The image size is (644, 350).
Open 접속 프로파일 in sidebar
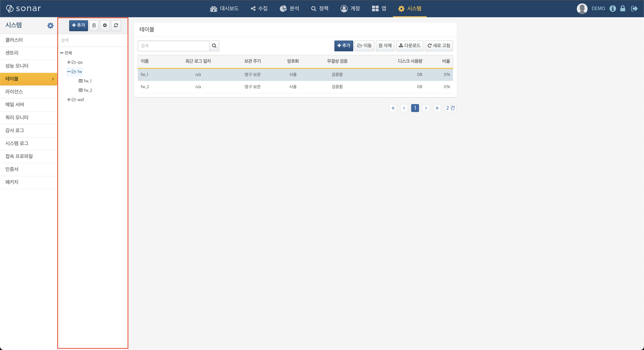[x=29, y=156]
